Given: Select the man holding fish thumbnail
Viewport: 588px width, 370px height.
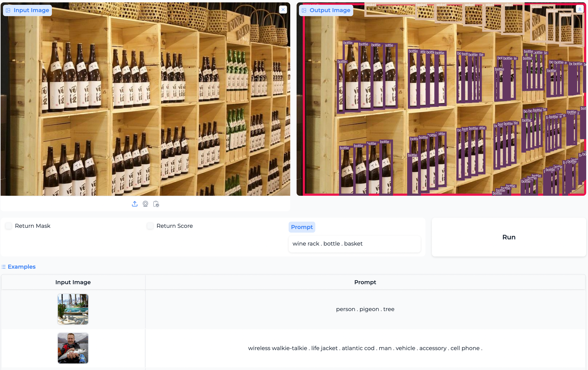Looking at the screenshot, I should 73,348.
